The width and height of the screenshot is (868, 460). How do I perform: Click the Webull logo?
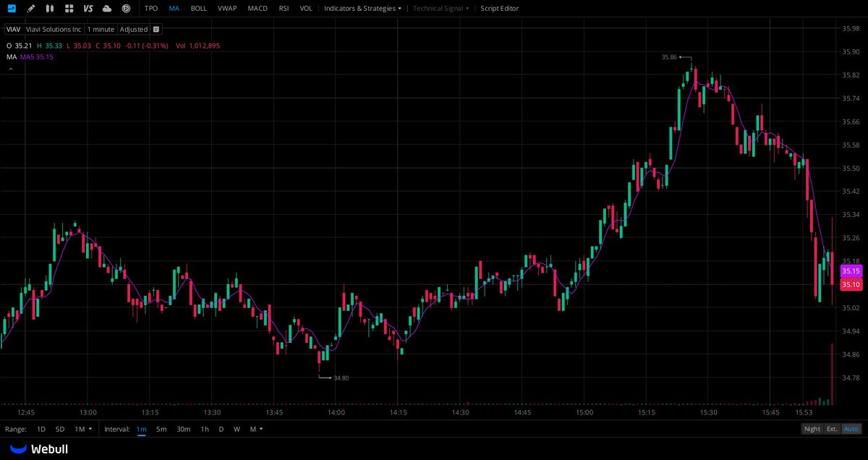pos(39,449)
